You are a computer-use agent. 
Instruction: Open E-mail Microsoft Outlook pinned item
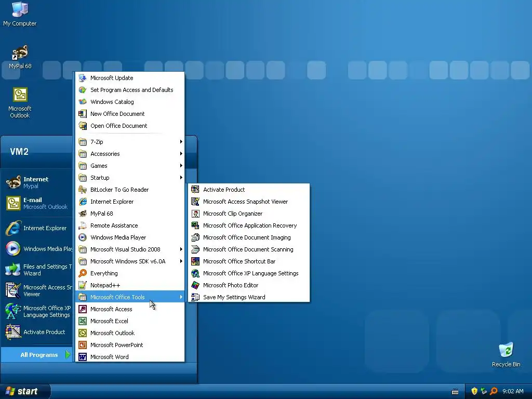coord(37,203)
